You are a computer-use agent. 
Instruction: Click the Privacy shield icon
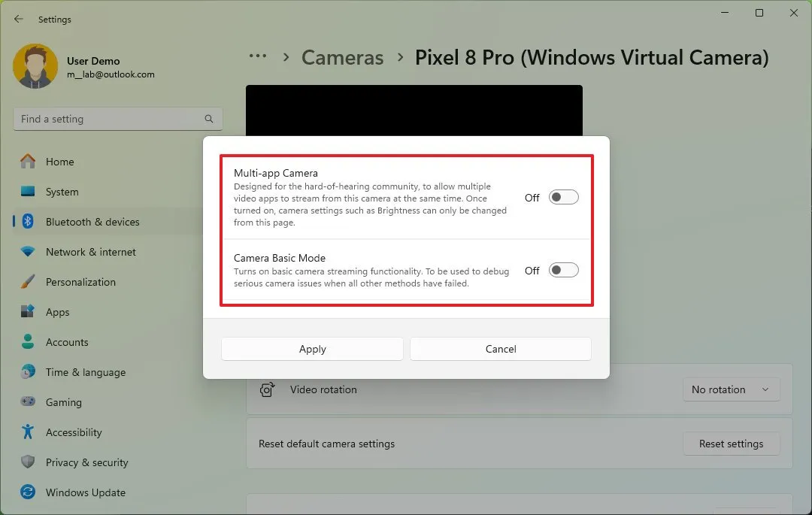[28, 462]
